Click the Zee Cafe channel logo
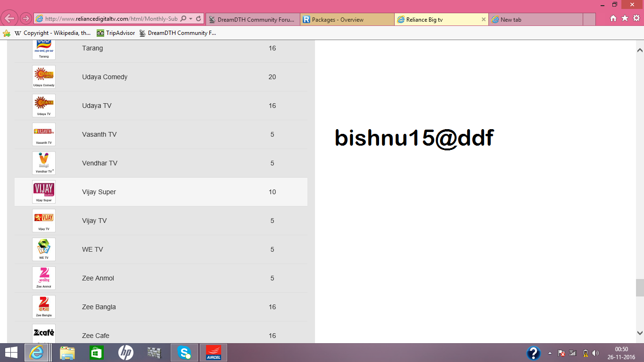The width and height of the screenshot is (644, 362). [44, 333]
